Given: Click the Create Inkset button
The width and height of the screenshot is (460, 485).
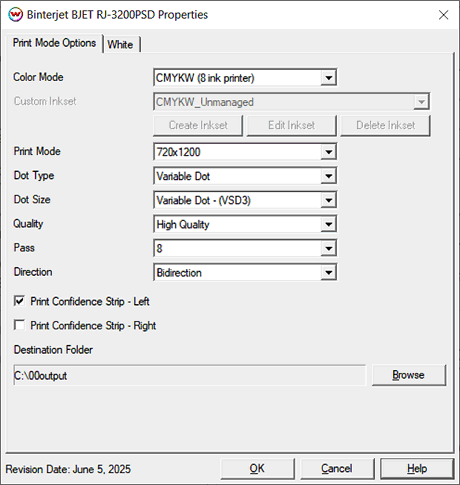Looking at the screenshot, I should click(198, 125).
